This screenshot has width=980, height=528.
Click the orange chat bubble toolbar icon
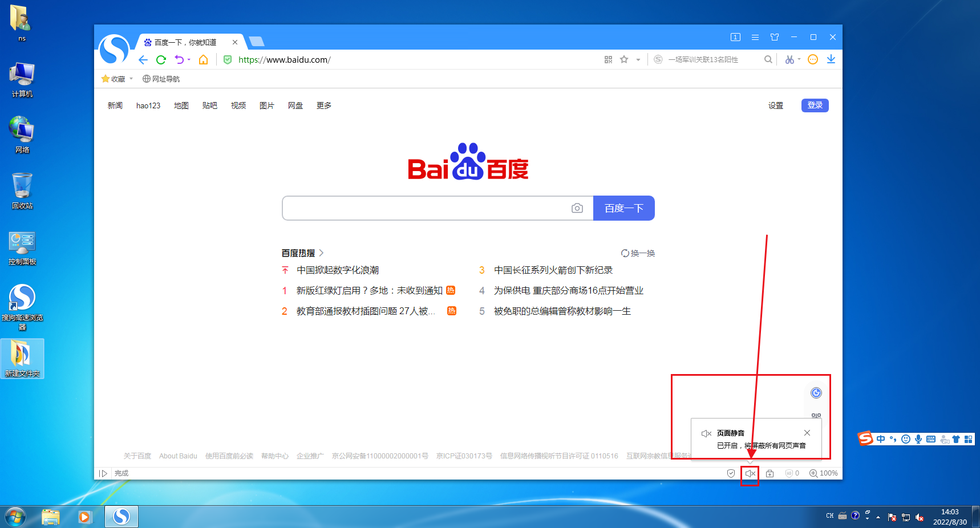[813, 59]
